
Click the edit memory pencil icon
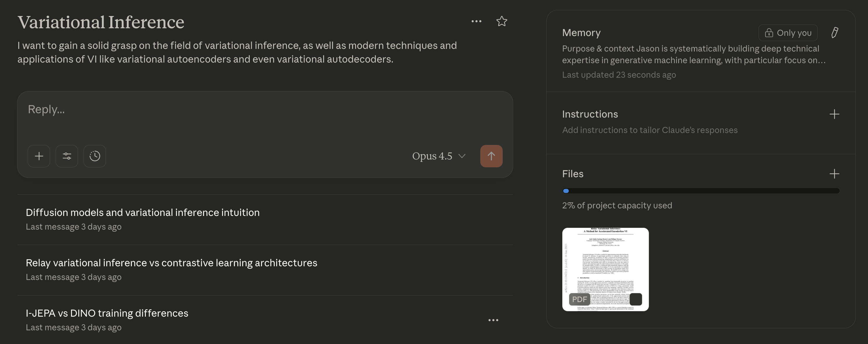[x=835, y=33]
